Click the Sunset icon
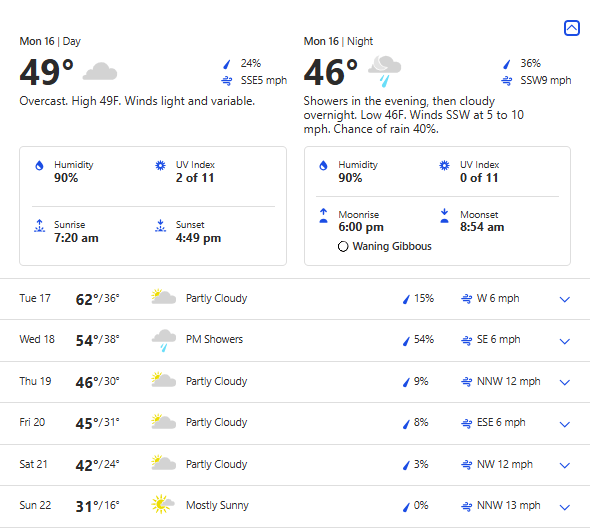This screenshot has width=590, height=528. pyautogui.click(x=161, y=226)
